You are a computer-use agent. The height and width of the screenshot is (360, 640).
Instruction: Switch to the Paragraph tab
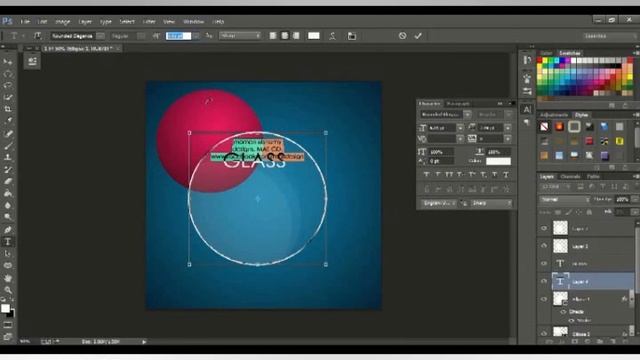(x=458, y=104)
